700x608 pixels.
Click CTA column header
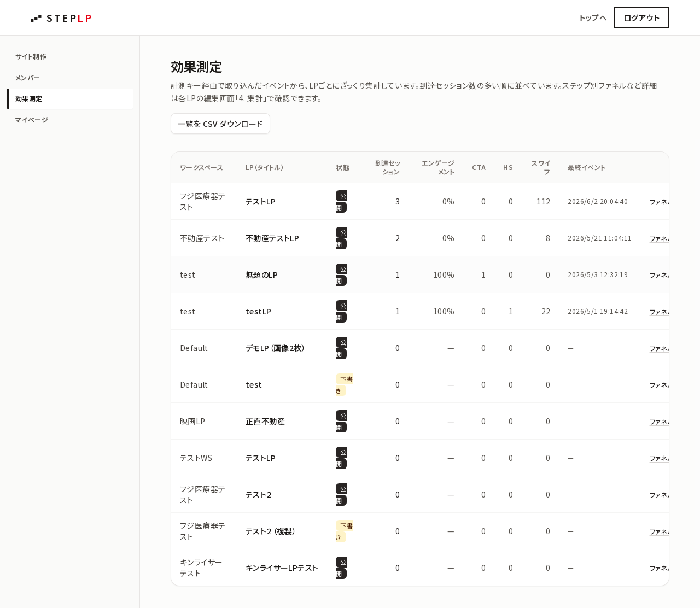click(x=479, y=167)
